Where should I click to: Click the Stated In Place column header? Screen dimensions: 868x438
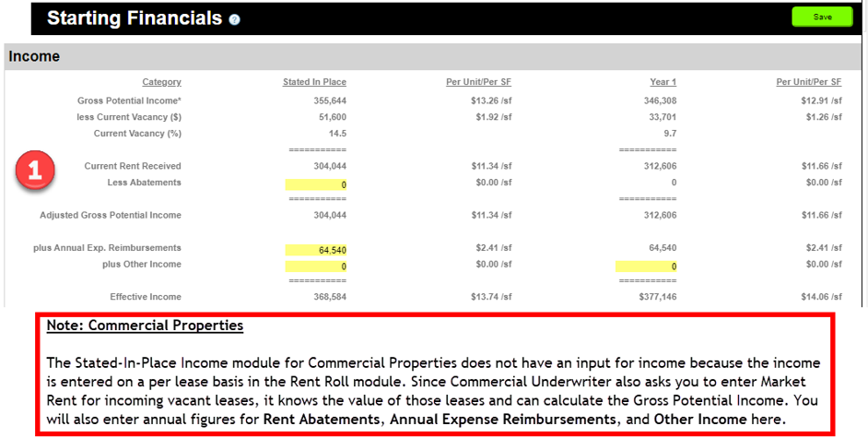tap(314, 82)
